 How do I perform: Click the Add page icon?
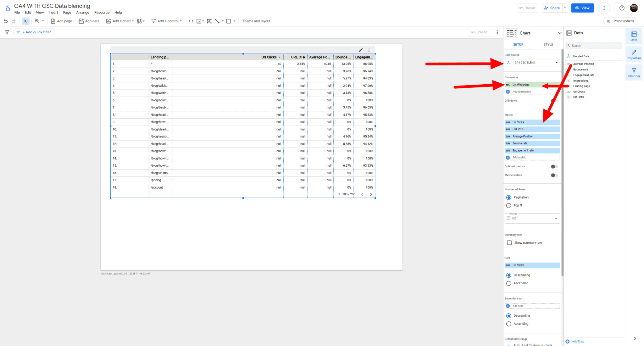coord(54,21)
